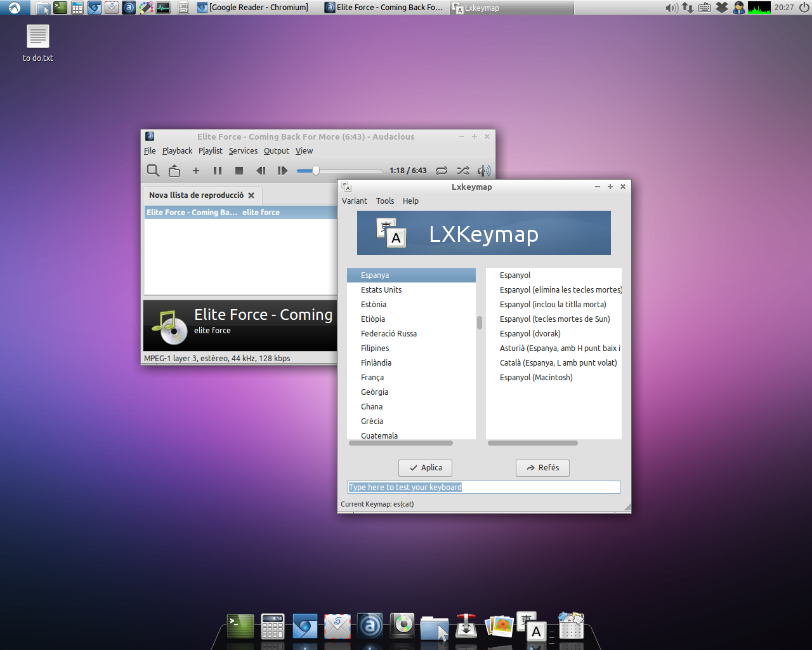Open the mail envelope icon in bottom dock

(337, 627)
